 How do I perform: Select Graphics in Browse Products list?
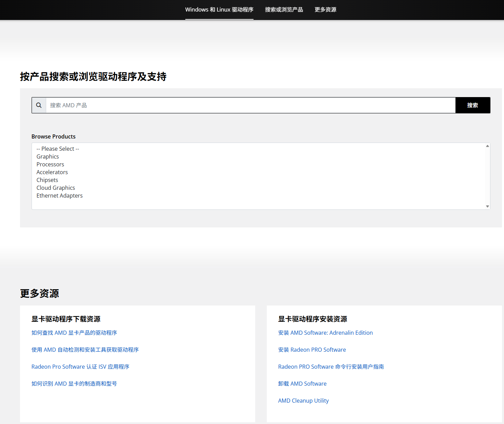(x=48, y=156)
